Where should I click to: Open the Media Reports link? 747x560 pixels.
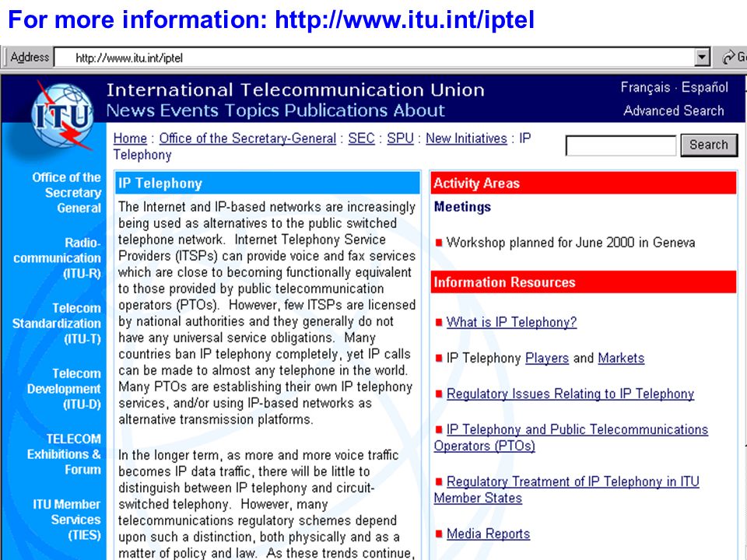[x=489, y=534]
